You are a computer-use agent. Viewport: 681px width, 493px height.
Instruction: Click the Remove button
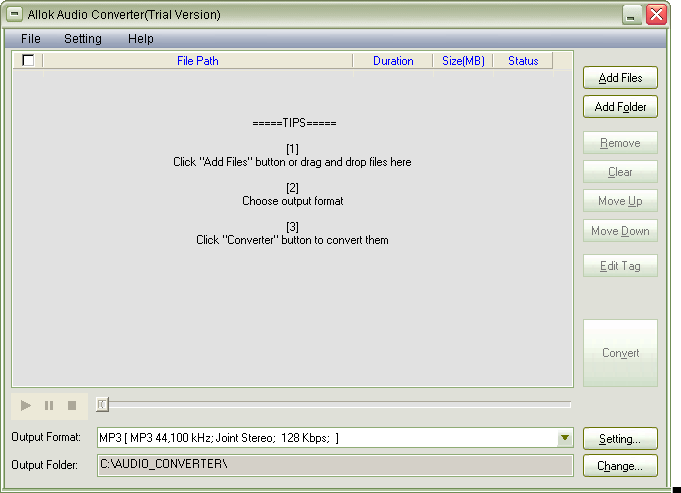click(x=620, y=143)
